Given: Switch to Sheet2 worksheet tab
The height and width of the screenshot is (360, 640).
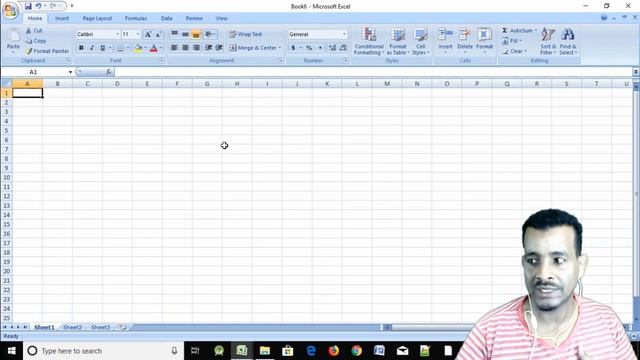Looking at the screenshot, I should [x=73, y=327].
